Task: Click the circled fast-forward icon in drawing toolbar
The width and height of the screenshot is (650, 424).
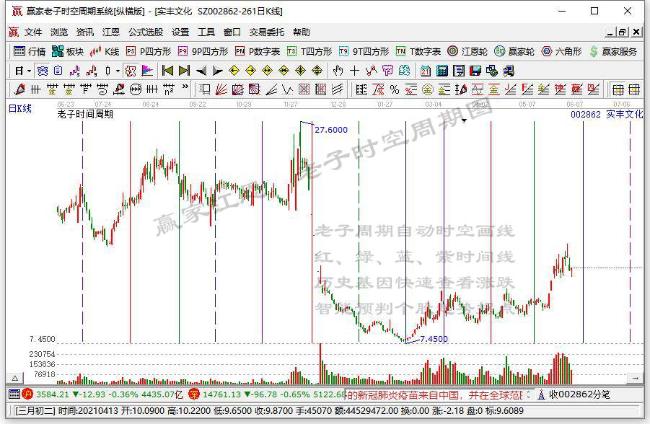Action: (x=136, y=89)
